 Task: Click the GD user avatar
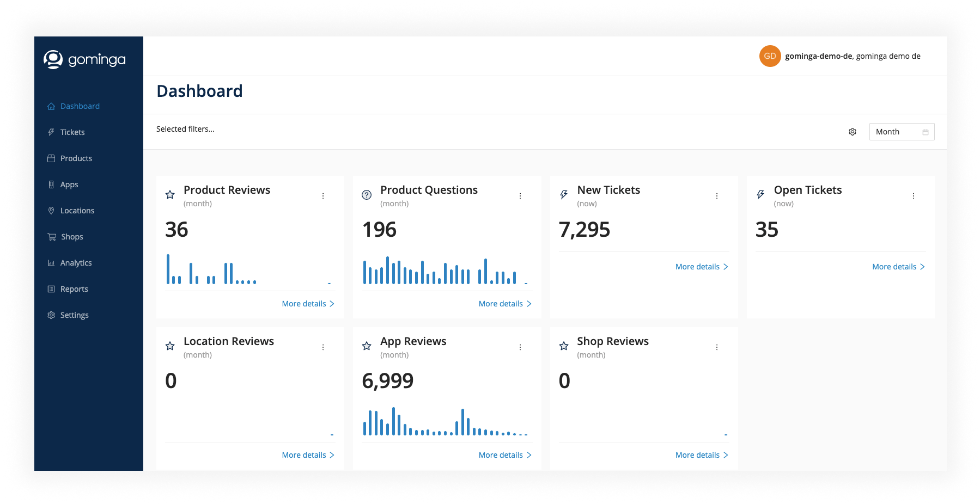tap(770, 56)
